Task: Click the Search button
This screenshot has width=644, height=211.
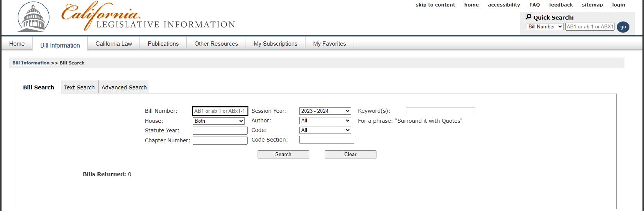Action: tap(283, 154)
